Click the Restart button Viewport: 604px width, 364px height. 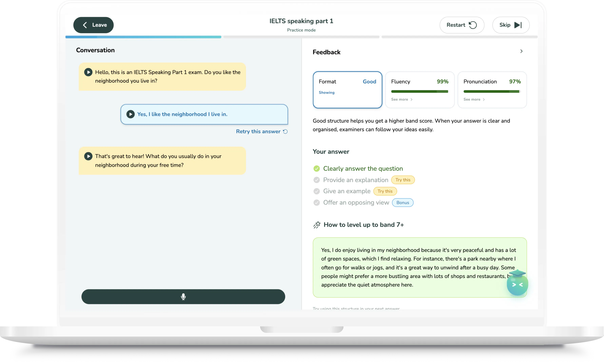pos(462,25)
